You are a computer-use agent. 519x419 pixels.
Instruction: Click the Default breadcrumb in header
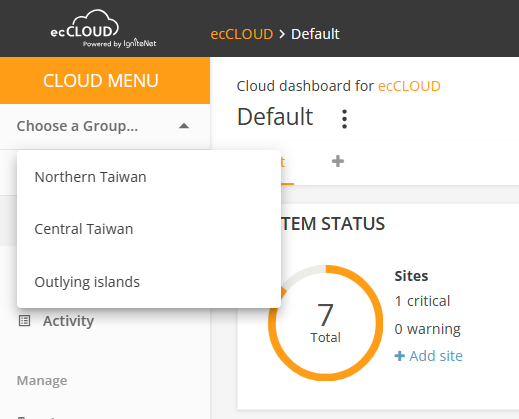click(315, 34)
